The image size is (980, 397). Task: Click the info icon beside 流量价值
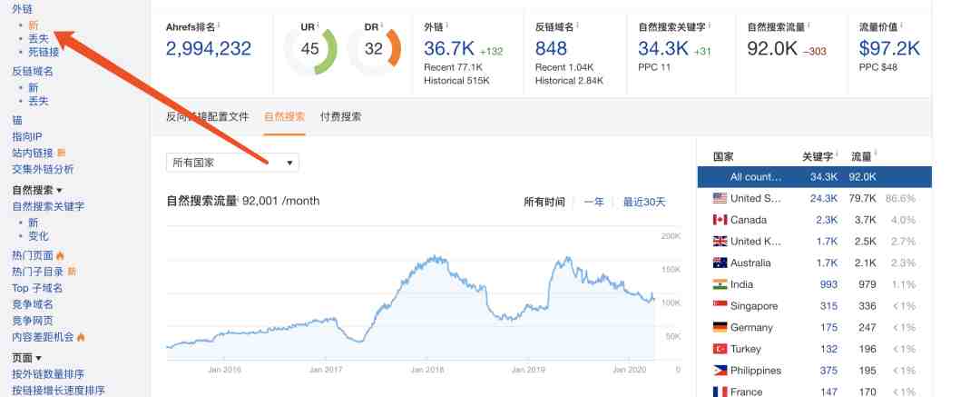[901, 25]
